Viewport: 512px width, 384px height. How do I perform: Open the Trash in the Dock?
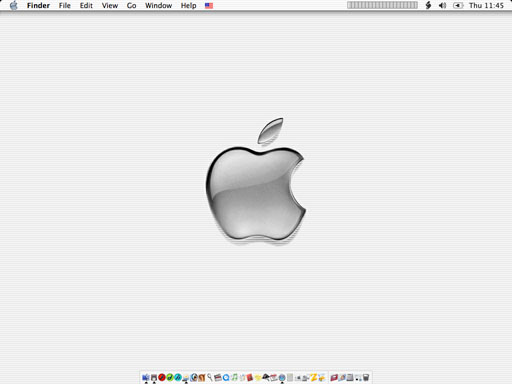pyautogui.click(x=366, y=378)
